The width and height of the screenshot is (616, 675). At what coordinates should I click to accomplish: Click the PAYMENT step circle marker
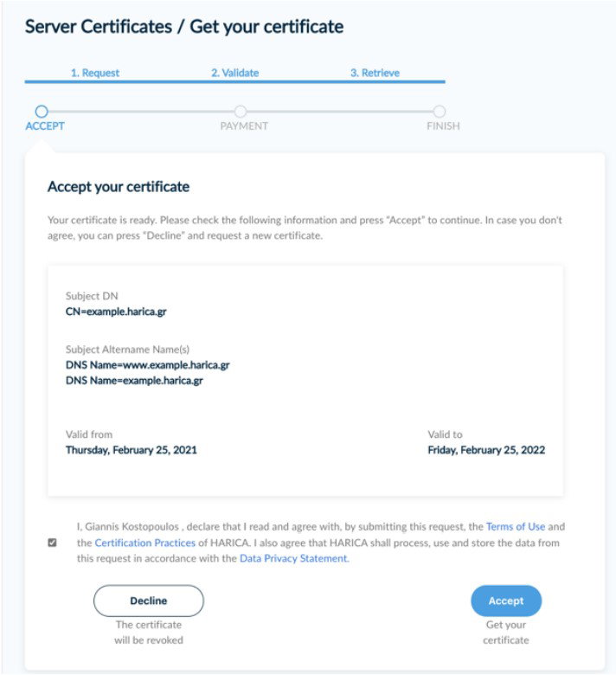(x=241, y=112)
